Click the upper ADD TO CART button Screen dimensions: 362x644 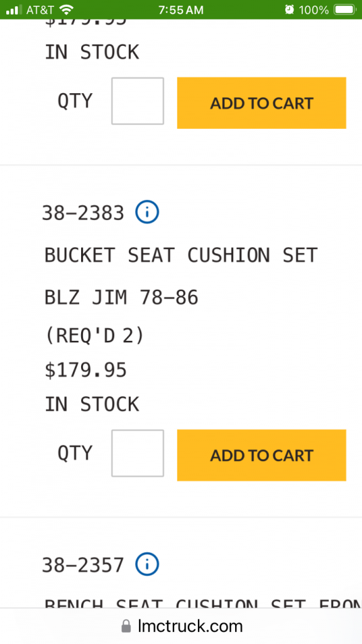tap(261, 103)
